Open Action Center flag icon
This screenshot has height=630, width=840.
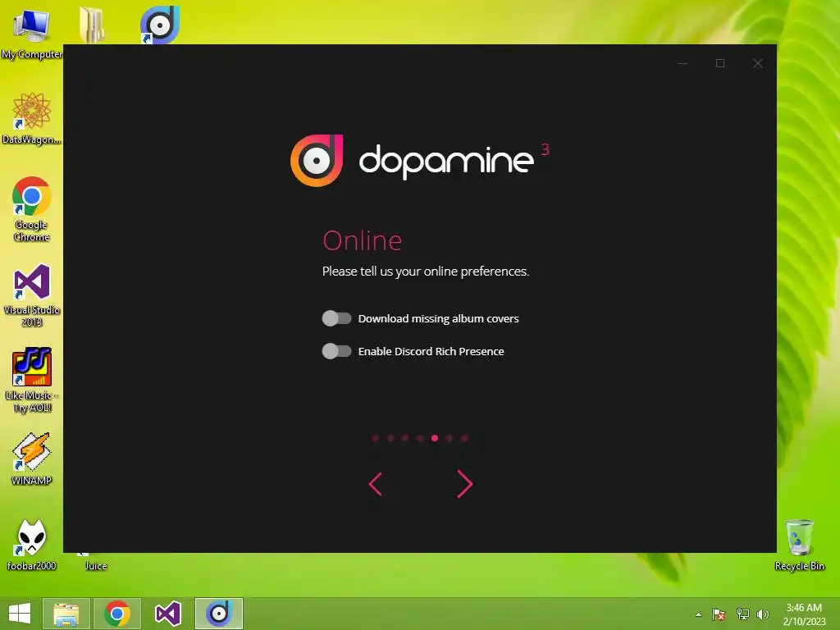pyautogui.click(x=719, y=614)
